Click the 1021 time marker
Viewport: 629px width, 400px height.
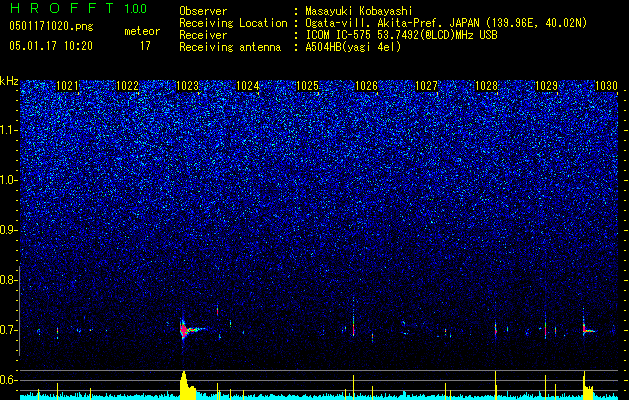pyautogui.click(x=68, y=86)
